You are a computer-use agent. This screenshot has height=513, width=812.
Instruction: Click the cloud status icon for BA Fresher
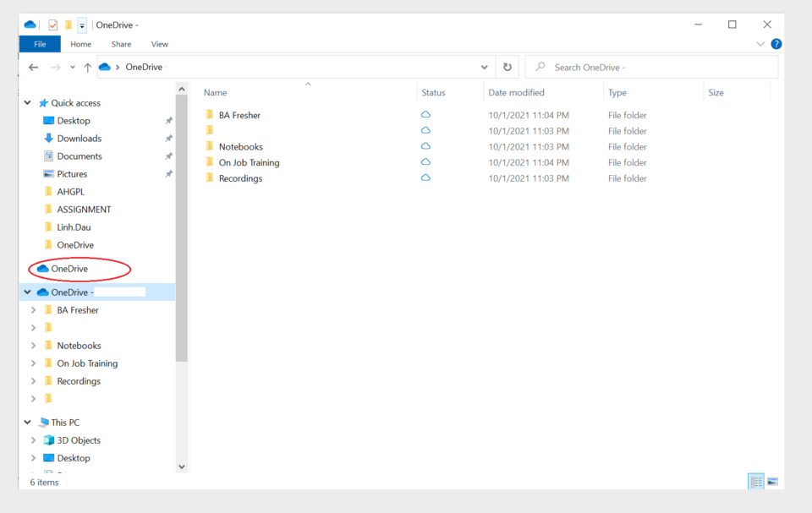(x=425, y=114)
